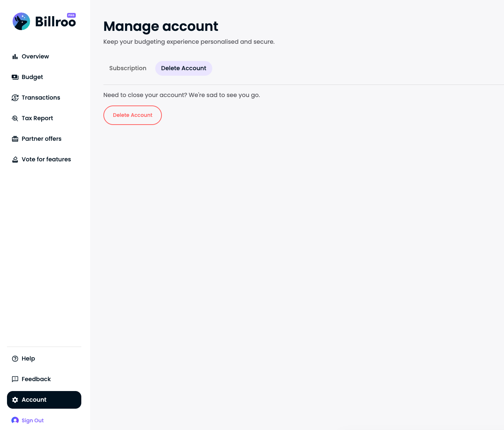Image resolution: width=504 pixels, height=430 pixels.
Task: Click the Partner offers gift icon
Action: tap(15, 139)
